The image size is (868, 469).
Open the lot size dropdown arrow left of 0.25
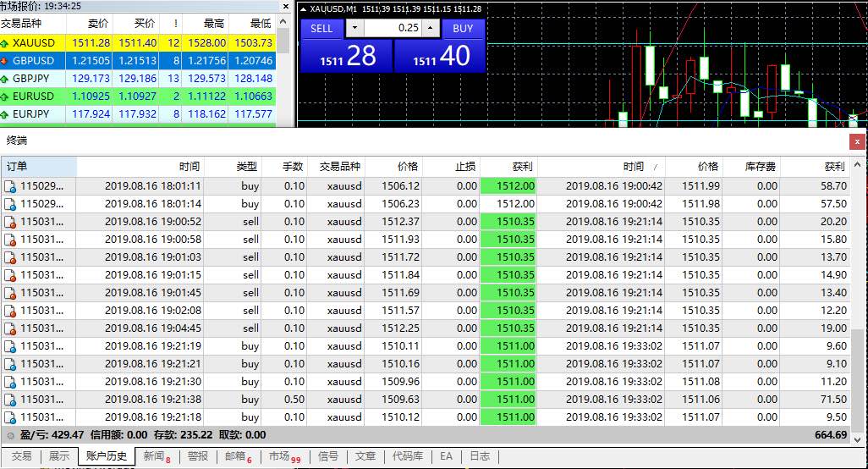tap(354, 28)
